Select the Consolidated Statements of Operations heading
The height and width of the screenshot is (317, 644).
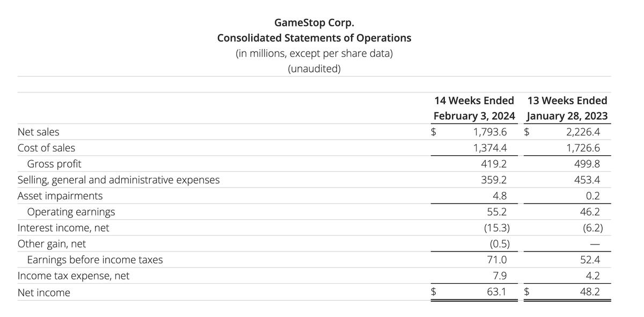point(314,38)
